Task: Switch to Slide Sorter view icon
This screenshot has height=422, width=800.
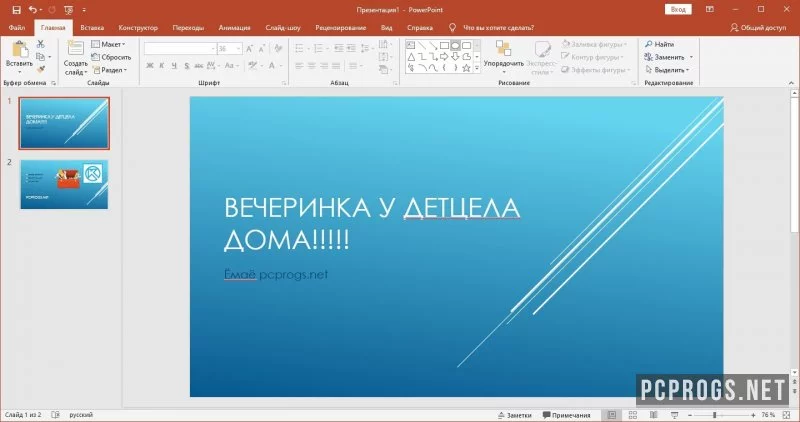Action: (x=633, y=415)
